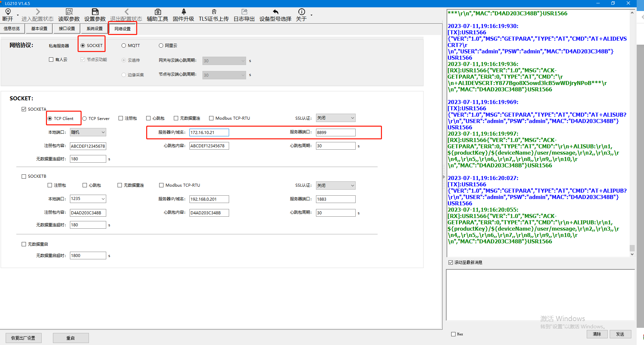Select the TCP Server radio button
The width and height of the screenshot is (644, 345).
pos(85,119)
